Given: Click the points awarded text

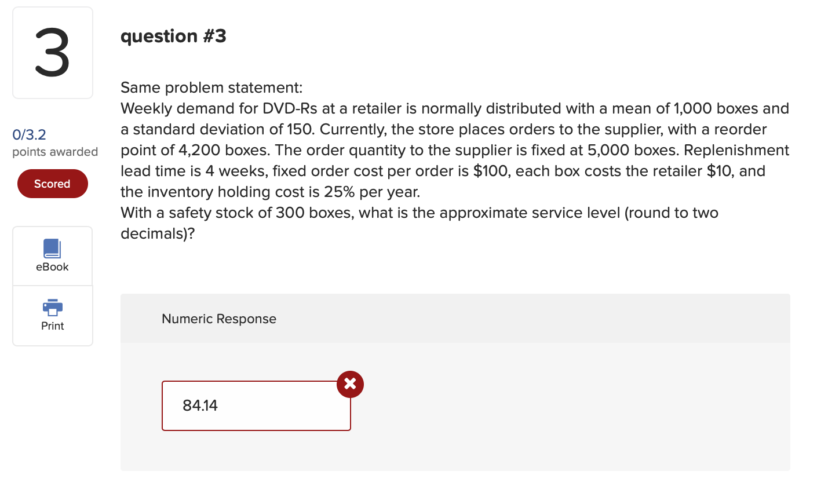Looking at the screenshot, I should 54,152.
